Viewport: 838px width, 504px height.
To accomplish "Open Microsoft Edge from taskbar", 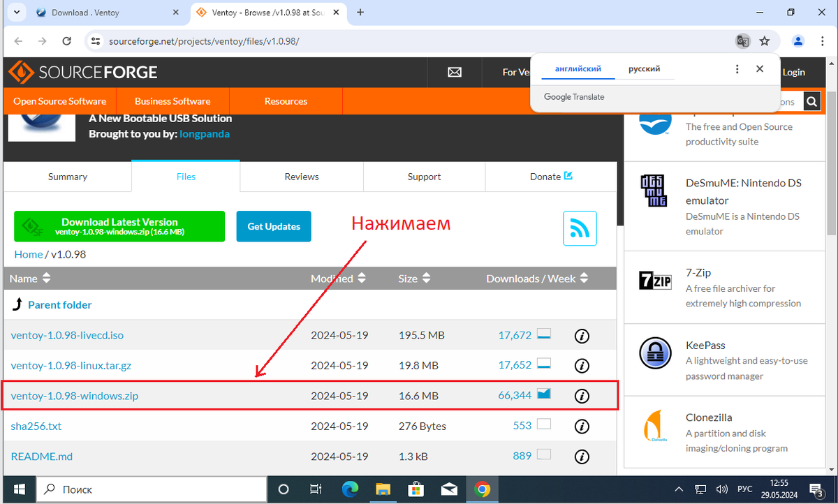I will (x=350, y=489).
